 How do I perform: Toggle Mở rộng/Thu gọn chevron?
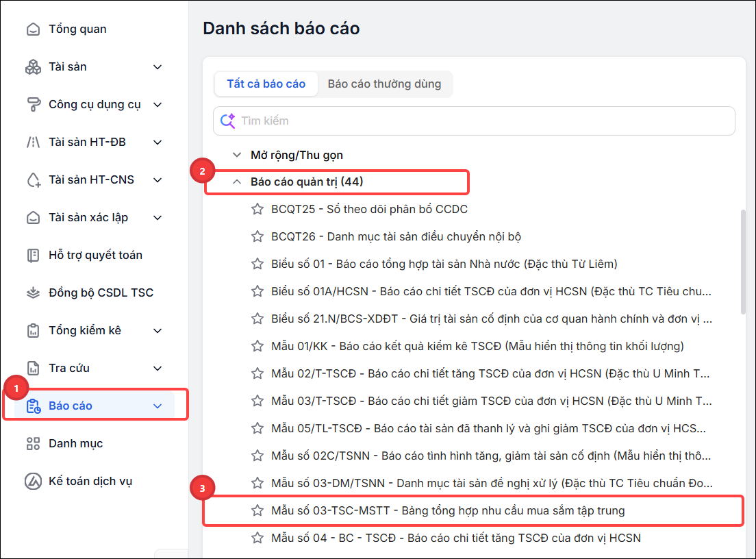tap(237, 155)
